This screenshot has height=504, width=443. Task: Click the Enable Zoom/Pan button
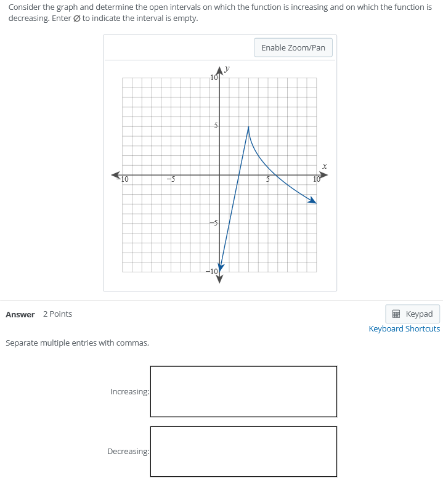point(293,47)
